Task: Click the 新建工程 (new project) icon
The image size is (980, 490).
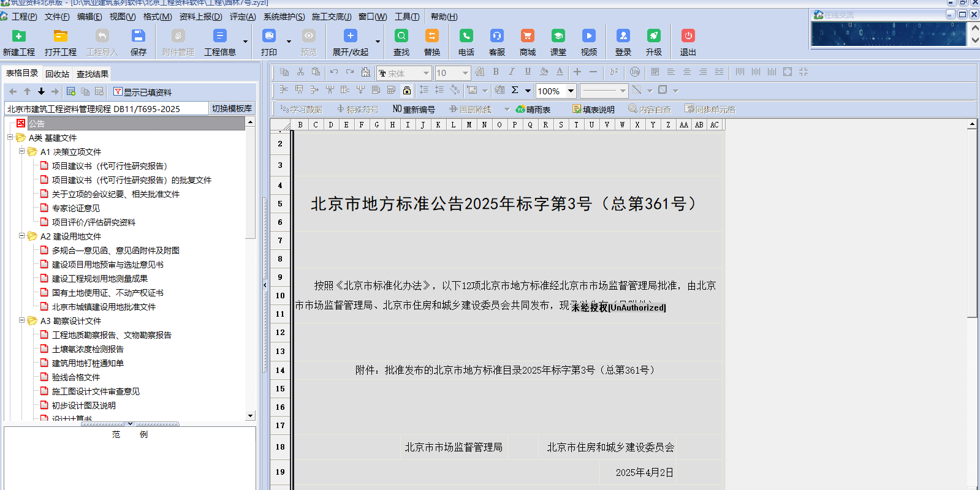Action: click(x=18, y=36)
